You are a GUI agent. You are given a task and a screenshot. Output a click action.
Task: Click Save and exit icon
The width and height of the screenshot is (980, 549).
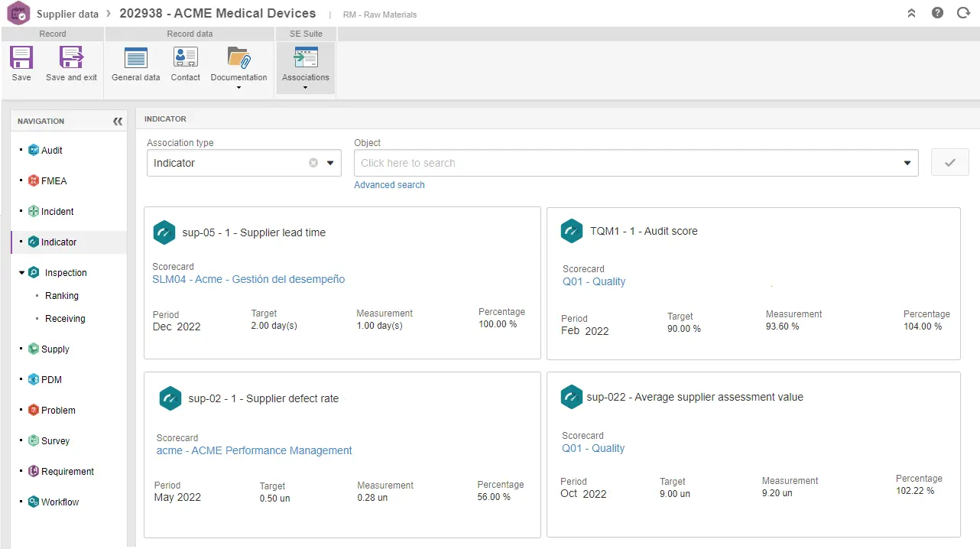tap(71, 58)
